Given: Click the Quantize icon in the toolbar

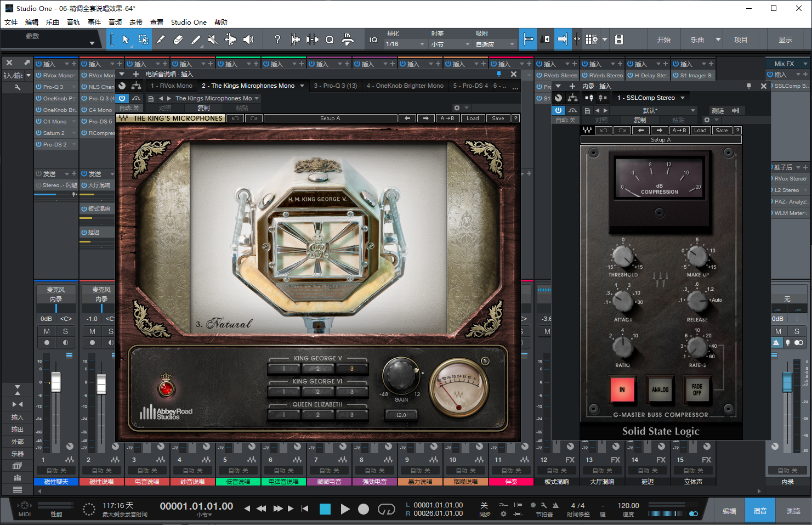Looking at the screenshot, I should [329, 39].
